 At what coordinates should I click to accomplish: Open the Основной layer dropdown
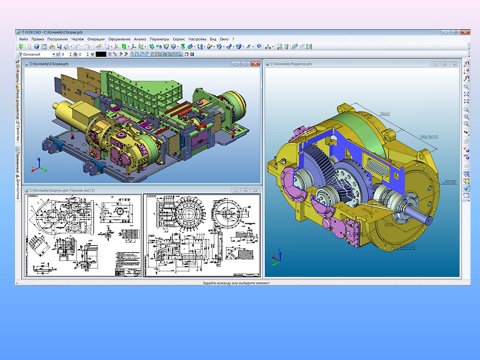pyautogui.click(x=37, y=54)
